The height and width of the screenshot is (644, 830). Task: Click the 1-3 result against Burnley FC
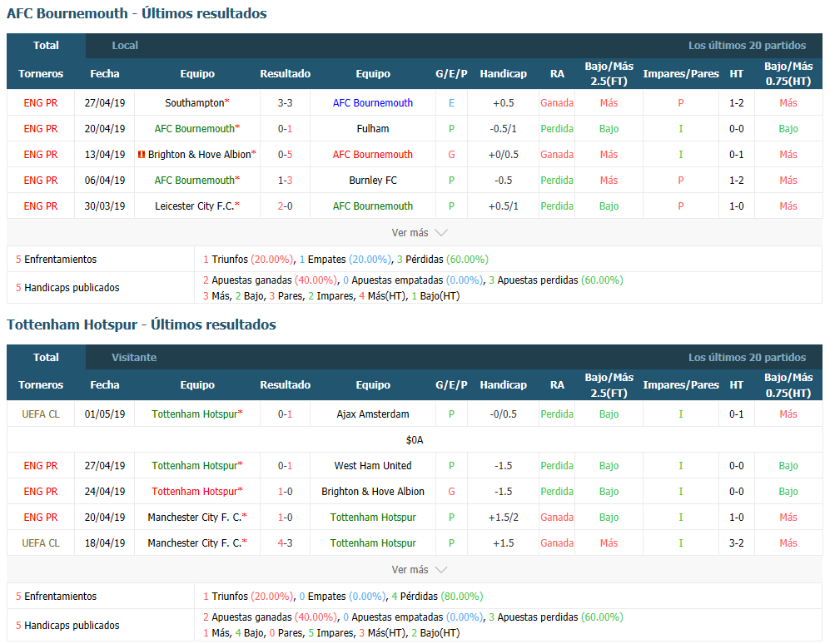pyautogui.click(x=285, y=181)
